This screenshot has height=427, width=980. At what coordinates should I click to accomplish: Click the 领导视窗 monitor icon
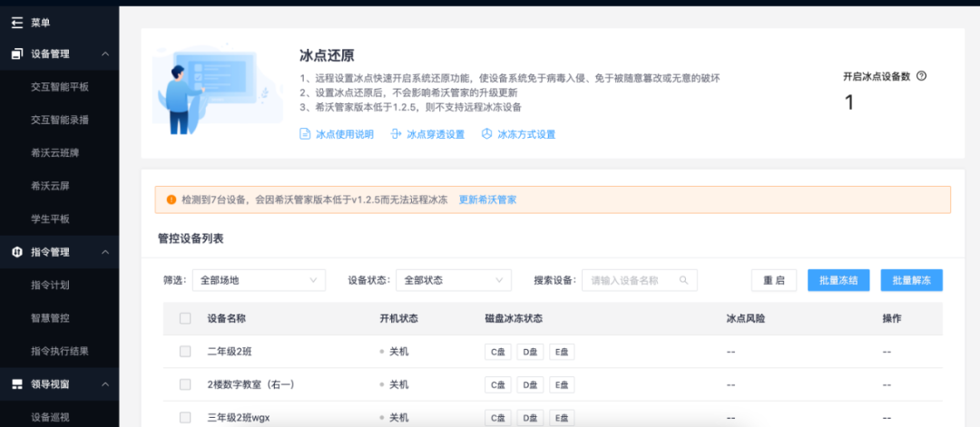point(16,384)
